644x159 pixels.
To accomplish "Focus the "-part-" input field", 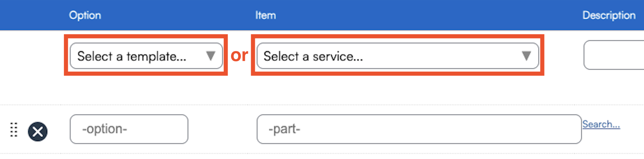I will 419,129.
